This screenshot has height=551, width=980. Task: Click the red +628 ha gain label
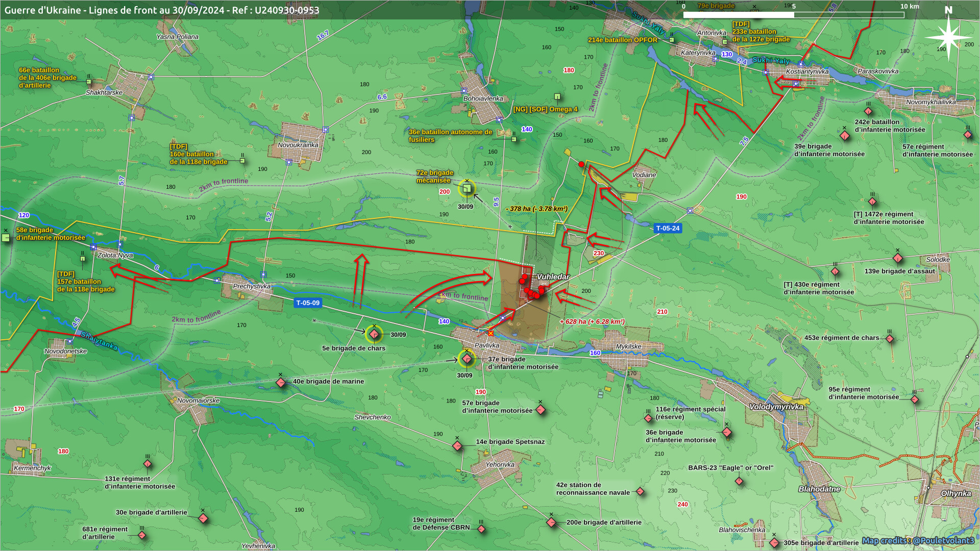tap(592, 322)
